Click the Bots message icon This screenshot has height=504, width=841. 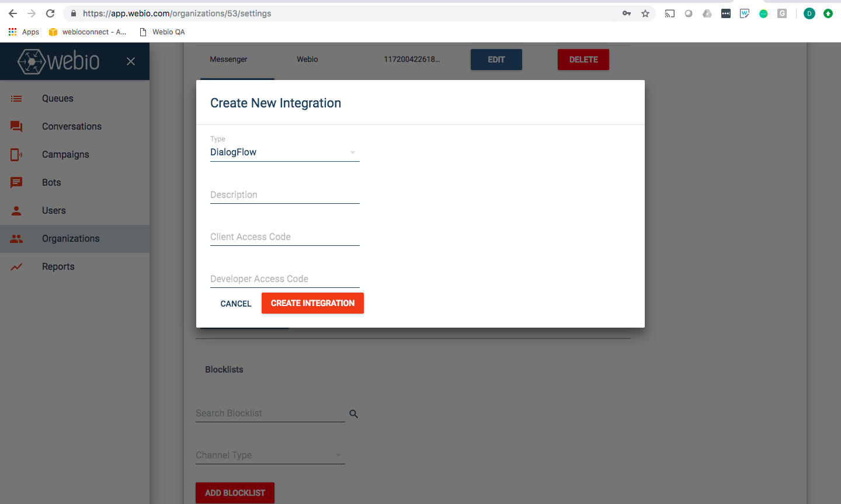16,183
